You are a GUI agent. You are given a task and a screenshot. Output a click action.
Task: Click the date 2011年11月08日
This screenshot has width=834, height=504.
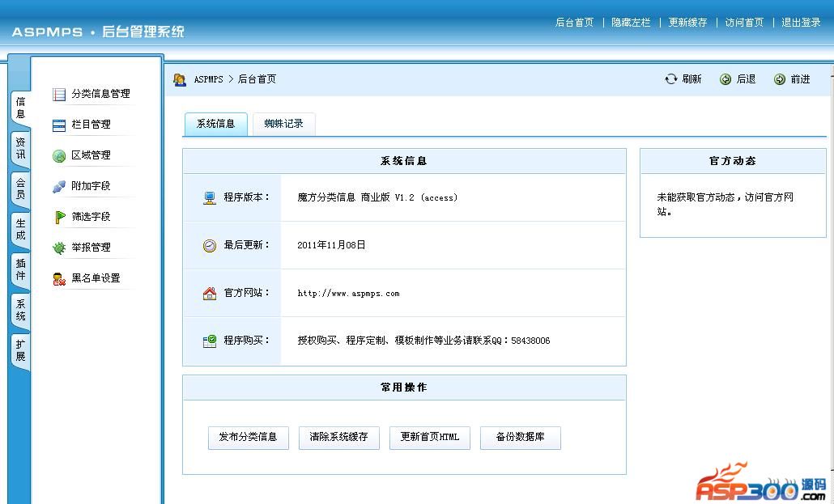coord(331,245)
